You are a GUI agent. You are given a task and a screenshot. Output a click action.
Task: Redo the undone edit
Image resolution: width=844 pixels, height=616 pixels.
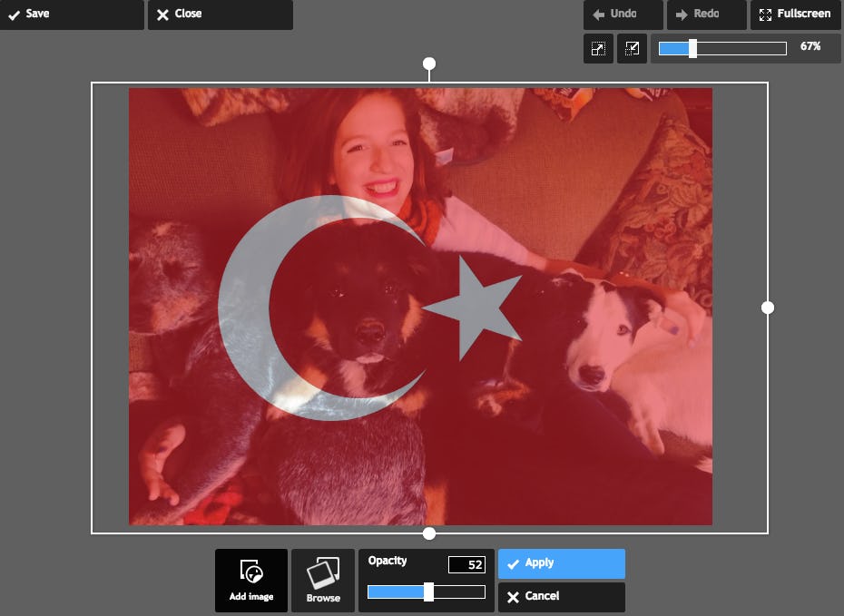point(706,15)
